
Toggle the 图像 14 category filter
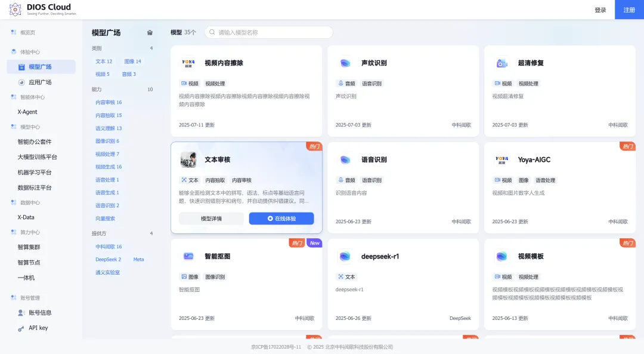pos(132,61)
